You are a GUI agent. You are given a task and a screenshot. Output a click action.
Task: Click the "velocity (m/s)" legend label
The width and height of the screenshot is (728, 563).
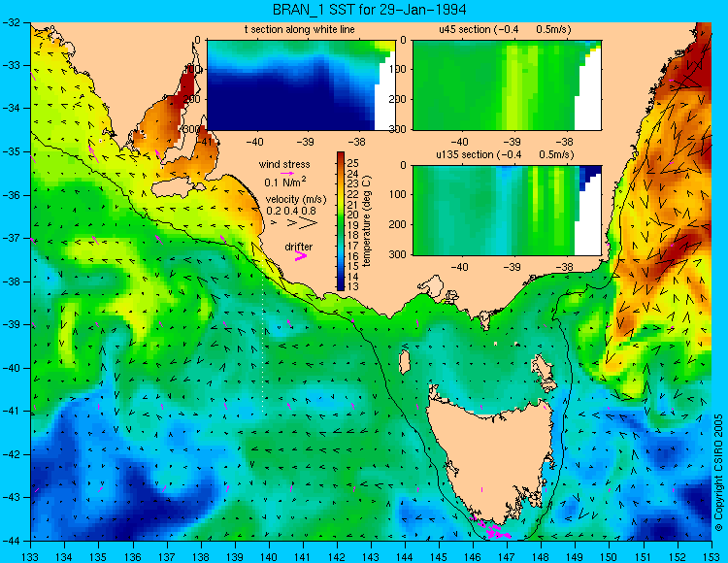pyautogui.click(x=296, y=199)
